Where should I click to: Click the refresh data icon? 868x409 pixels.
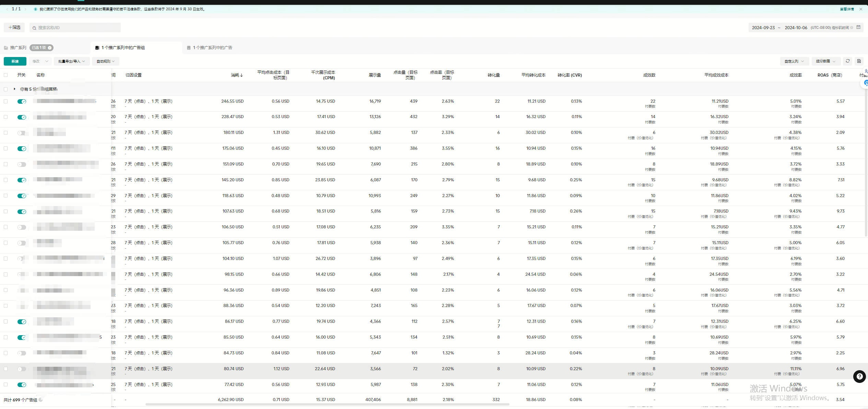[x=847, y=61]
